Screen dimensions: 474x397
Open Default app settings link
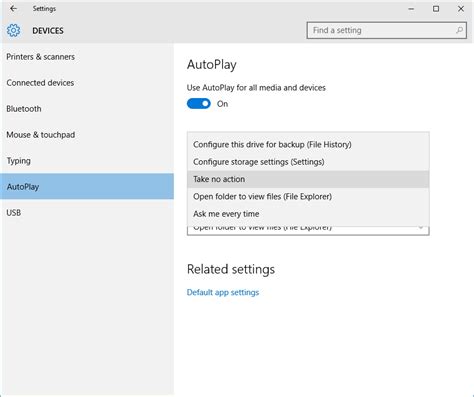223,292
